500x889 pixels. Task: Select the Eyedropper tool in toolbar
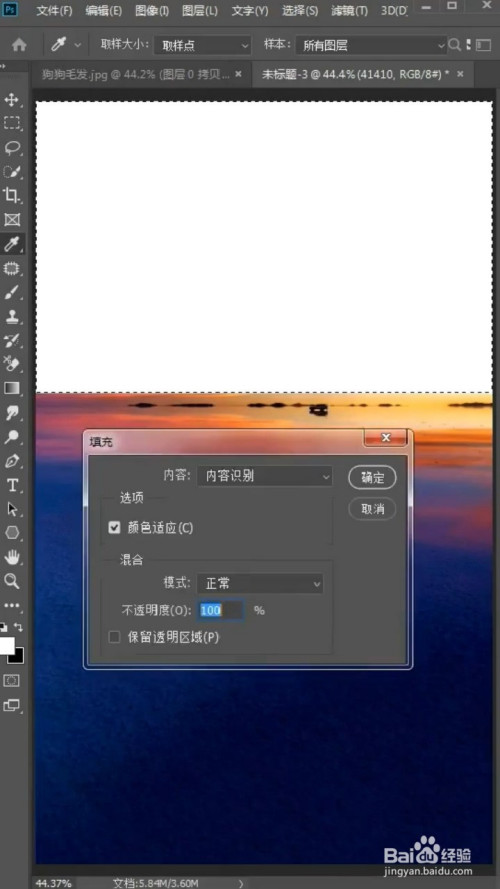click(x=11, y=244)
